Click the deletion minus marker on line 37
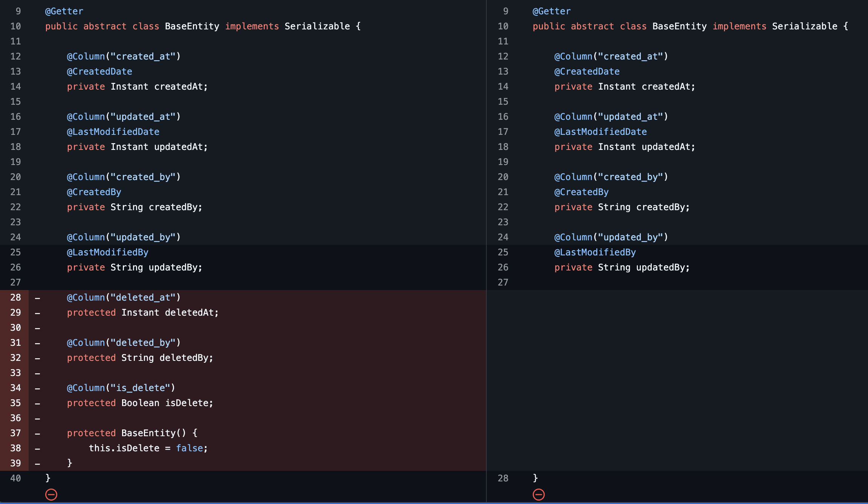 38,434
